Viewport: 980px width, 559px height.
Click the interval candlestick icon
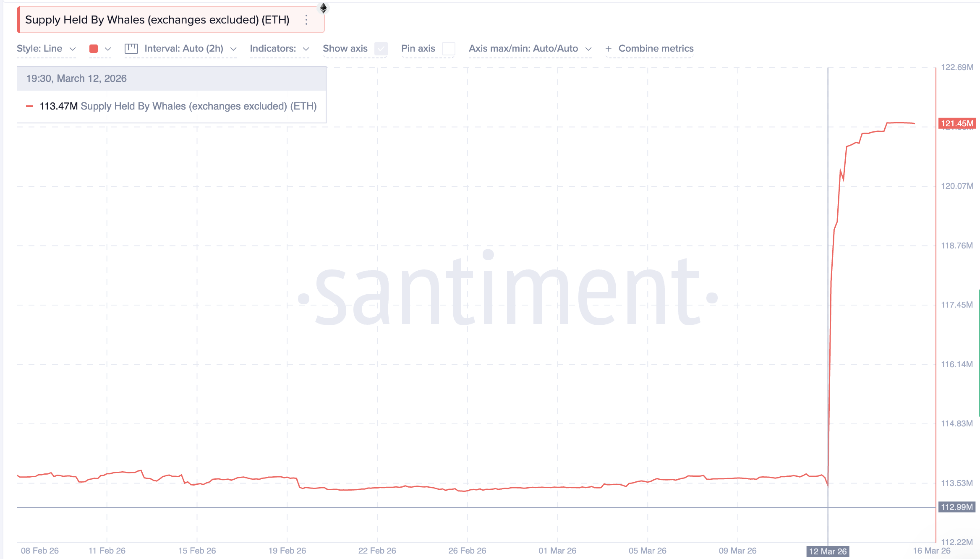pyautogui.click(x=131, y=49)
